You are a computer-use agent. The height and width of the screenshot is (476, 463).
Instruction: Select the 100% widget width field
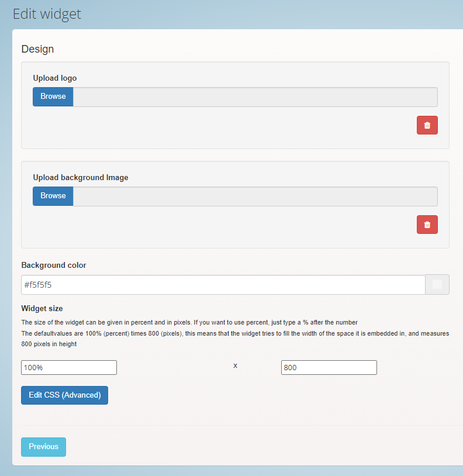tap(69, 367)
